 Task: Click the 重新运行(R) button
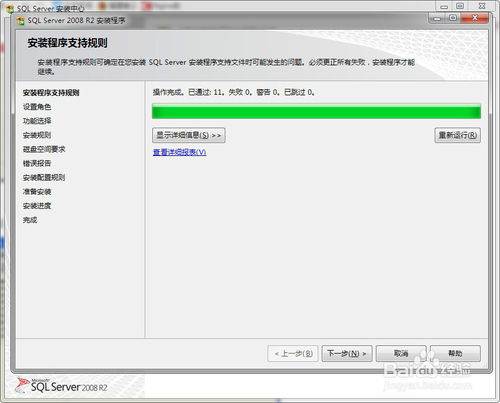tap(457, 135)
